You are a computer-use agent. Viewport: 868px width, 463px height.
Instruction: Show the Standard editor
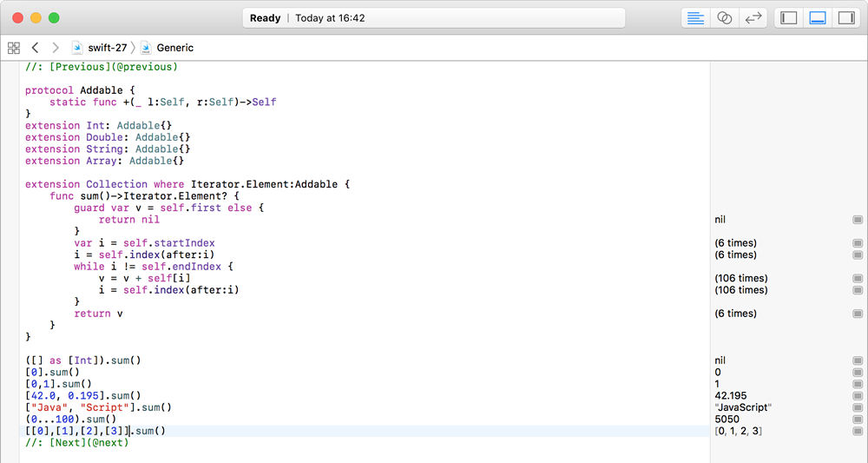pos(695,18)
